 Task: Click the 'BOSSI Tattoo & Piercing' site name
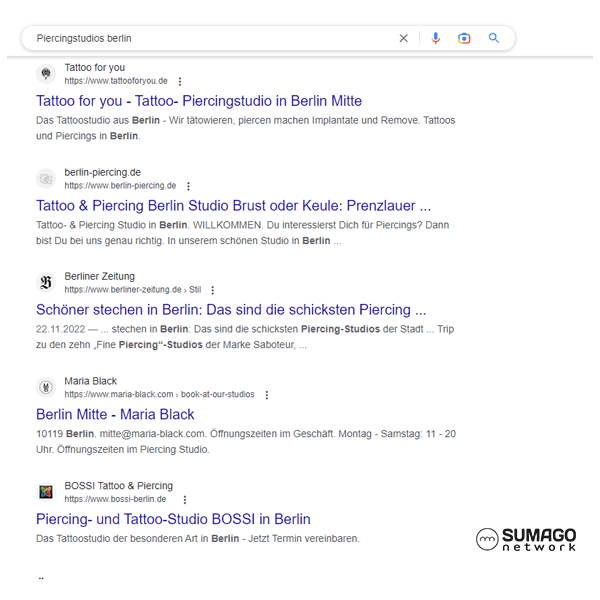pyautogui.click(x=119, y=486)
